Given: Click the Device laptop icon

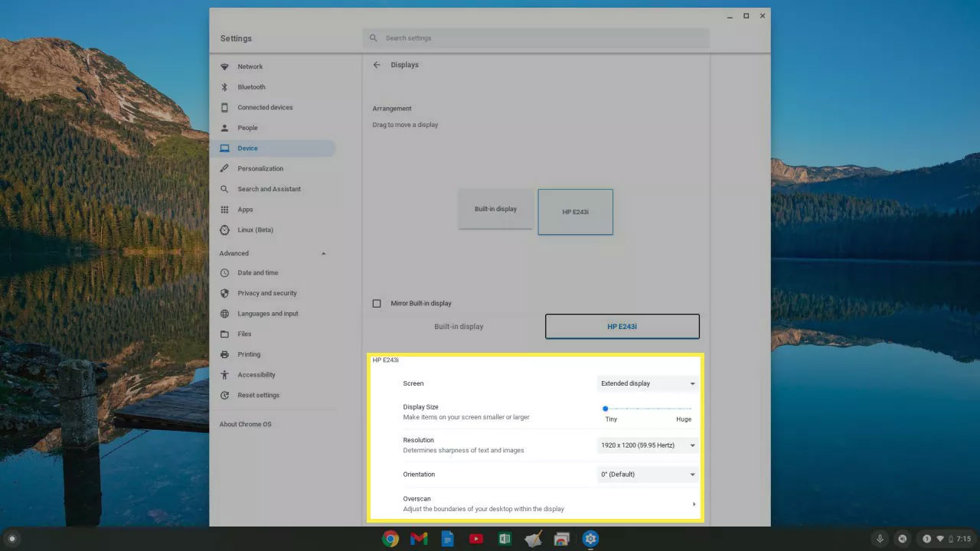Looking at the screenshot, I should (224, 148).
